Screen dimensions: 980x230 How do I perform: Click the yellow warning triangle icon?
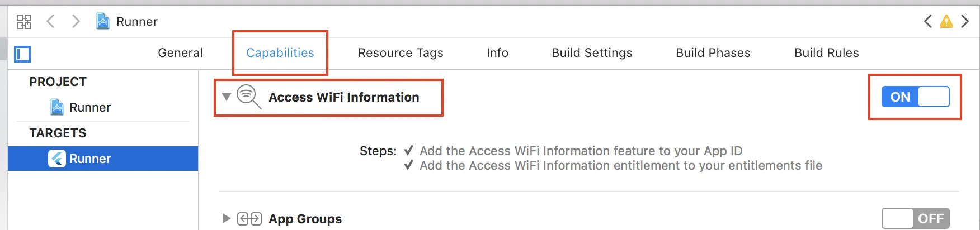coord(946,22)
